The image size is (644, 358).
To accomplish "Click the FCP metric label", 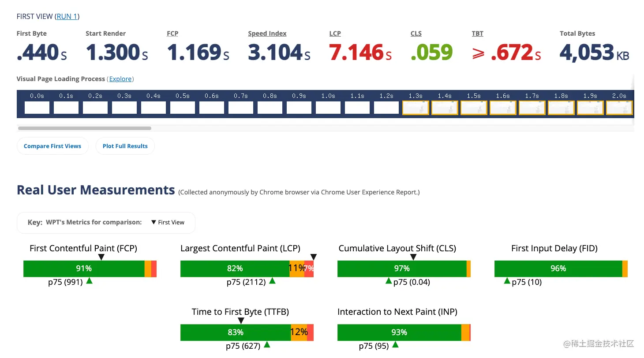I will click(172, 34).
